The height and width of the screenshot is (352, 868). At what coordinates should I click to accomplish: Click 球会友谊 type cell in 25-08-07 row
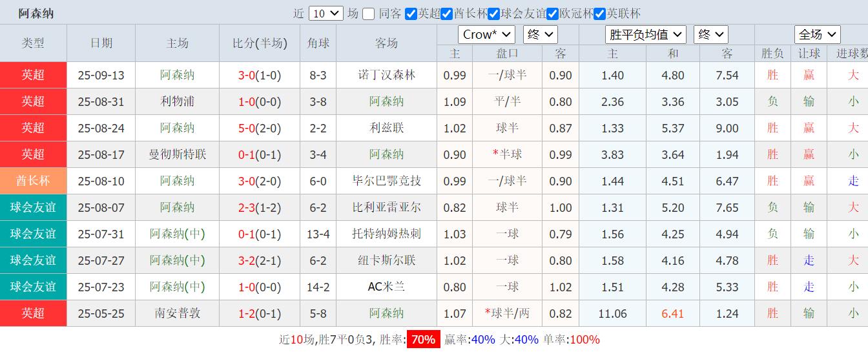(x=33, y=207)
